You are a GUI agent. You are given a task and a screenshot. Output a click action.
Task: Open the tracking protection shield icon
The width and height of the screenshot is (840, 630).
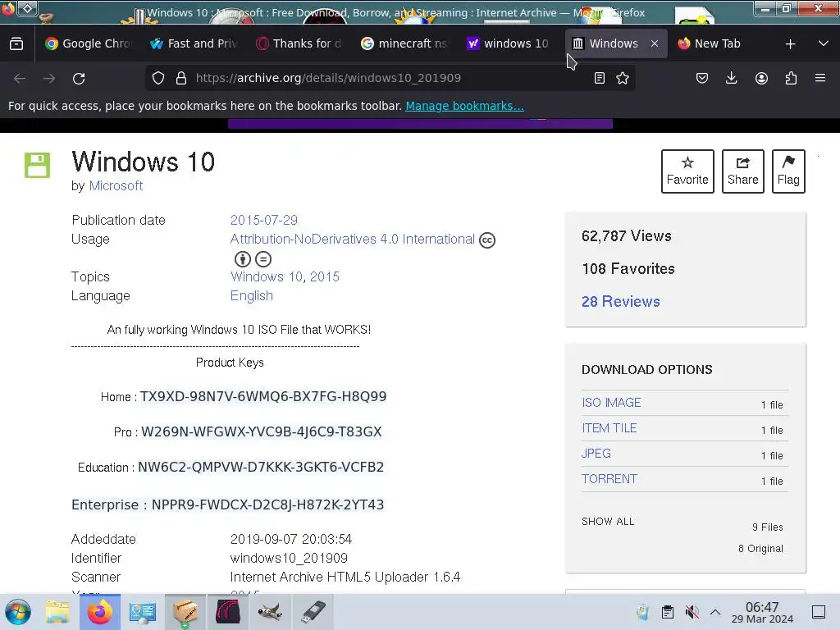coord(158,78)
